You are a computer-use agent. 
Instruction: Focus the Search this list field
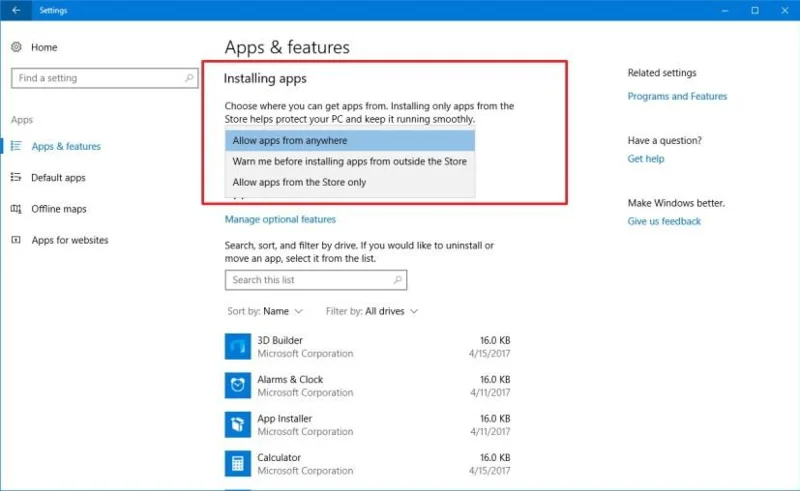pos(316,280)
